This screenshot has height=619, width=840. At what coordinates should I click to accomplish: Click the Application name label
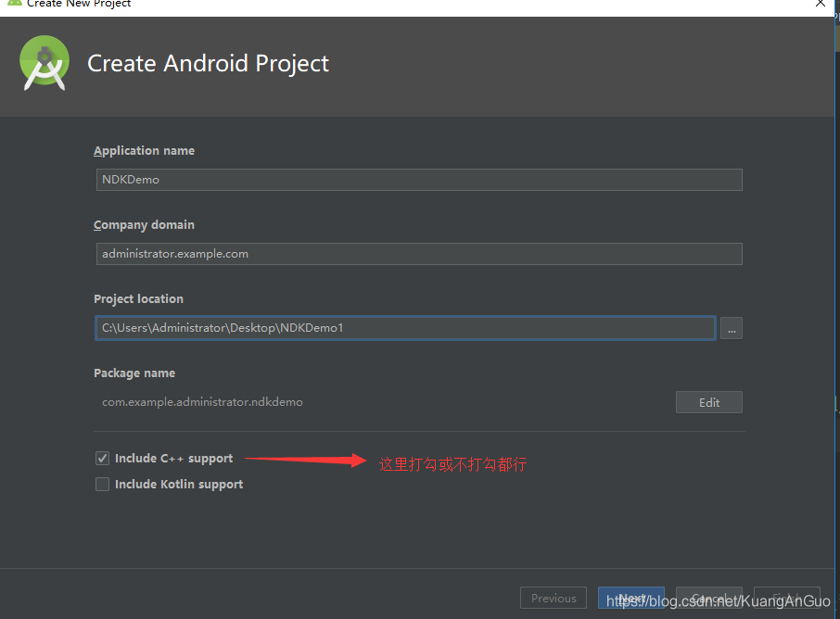144,150
